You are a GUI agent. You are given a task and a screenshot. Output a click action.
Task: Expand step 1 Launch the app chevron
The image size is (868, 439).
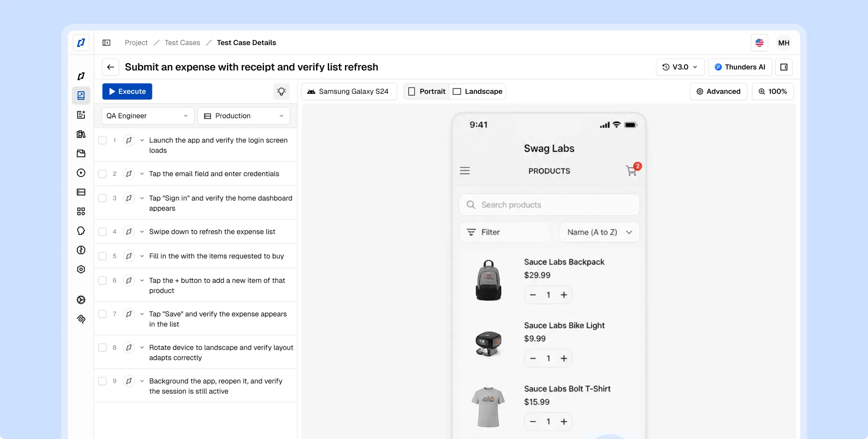(x=142, y=140)
